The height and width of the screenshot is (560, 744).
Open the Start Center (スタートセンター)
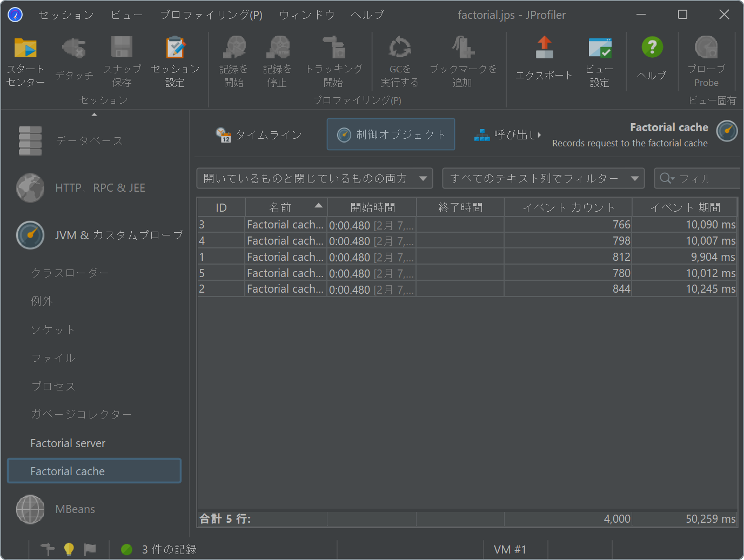25,62
